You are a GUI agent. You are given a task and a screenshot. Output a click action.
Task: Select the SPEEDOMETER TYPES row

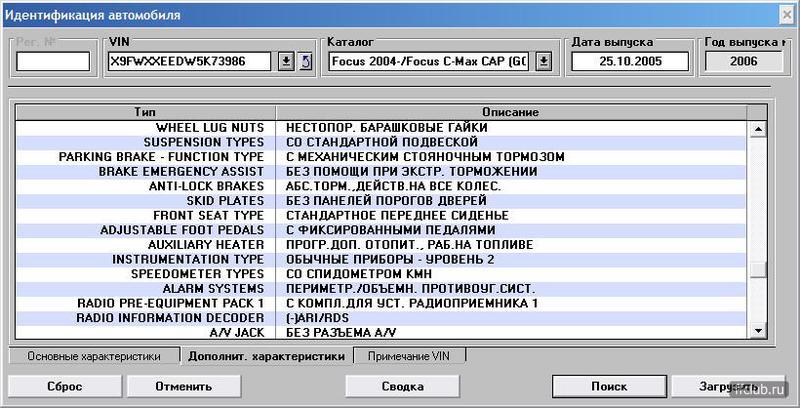tap(381, 274)
